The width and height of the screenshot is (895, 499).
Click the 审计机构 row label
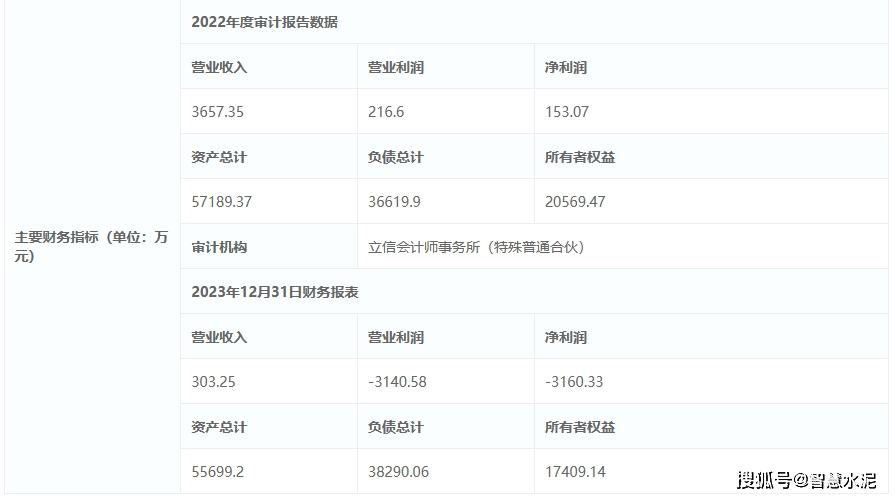(219, 247)
